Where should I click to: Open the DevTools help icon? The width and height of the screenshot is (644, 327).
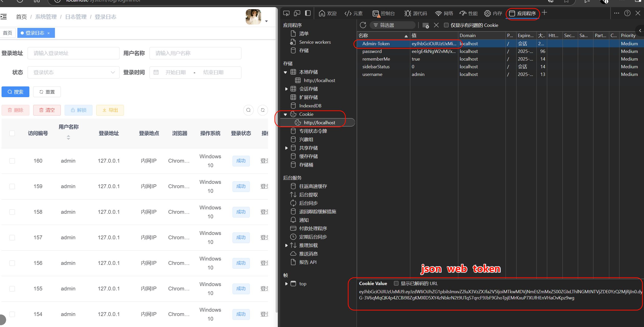click(627, 13)
